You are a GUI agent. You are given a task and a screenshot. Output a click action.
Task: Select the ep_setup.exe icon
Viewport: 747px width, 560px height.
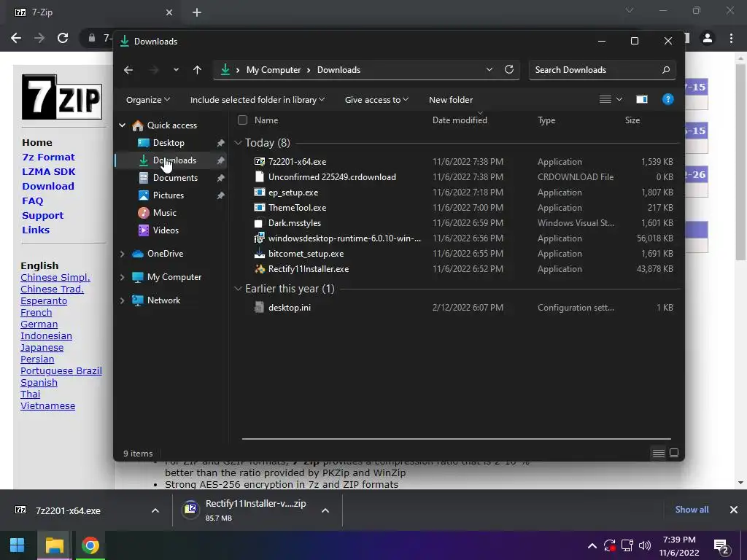coord(259,192)
